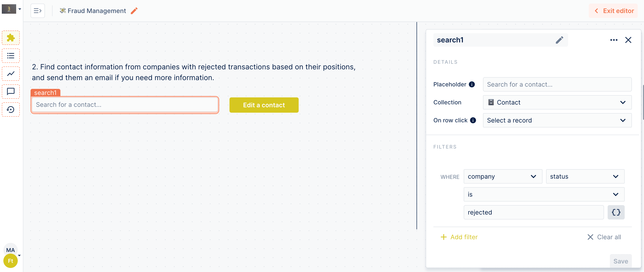
Task: Toggle the sidebar menu collapse icon
Action: (37, 11)
